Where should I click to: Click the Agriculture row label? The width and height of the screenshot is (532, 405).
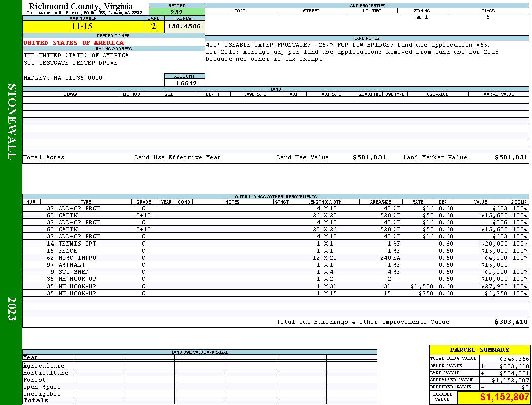click(44, 366)
